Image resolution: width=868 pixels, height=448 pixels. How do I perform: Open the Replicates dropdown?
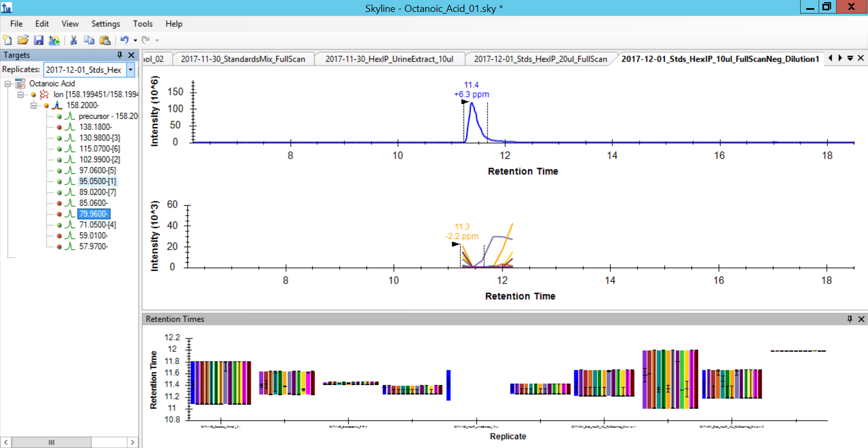coord(130,70)
